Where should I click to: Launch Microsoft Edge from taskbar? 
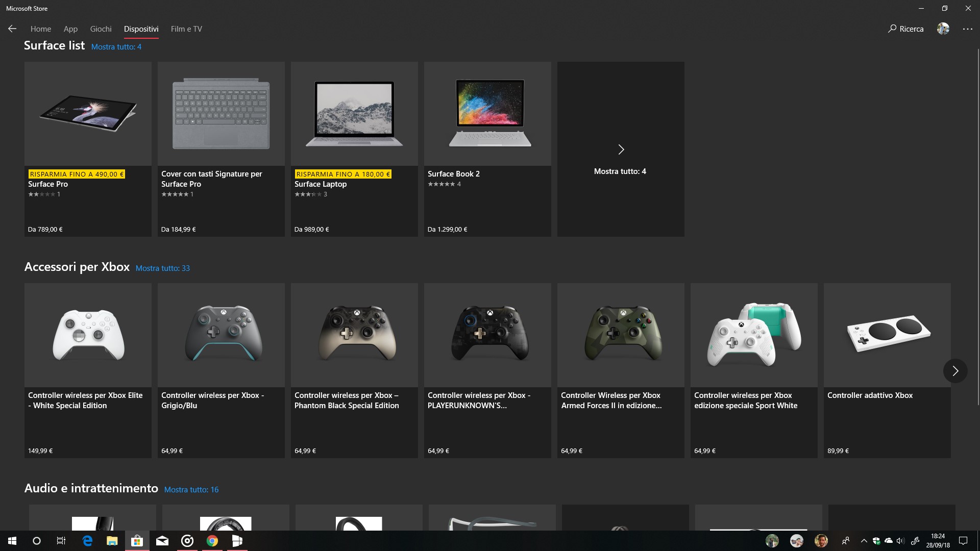87,541
